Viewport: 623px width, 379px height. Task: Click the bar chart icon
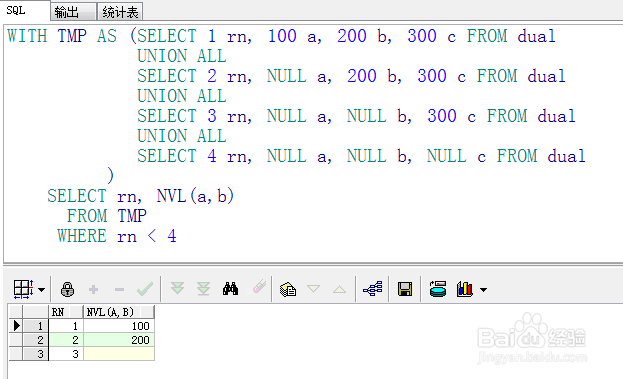tap(464, 289)
